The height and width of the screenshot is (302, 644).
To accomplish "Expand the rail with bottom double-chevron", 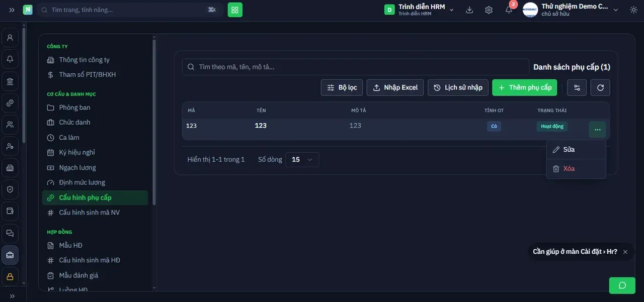I will pos(12,296).
